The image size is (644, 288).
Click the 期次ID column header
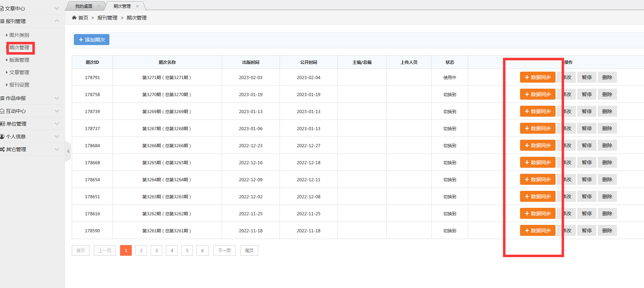coord(92,62)
